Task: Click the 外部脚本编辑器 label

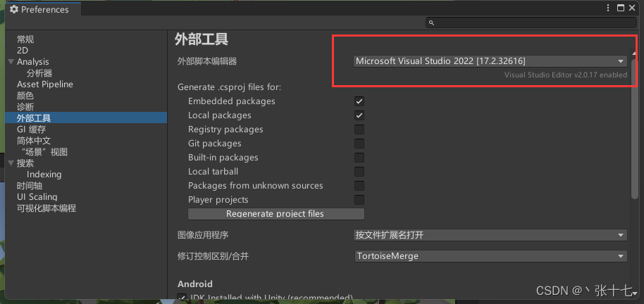Action: [x=207, y=61]
